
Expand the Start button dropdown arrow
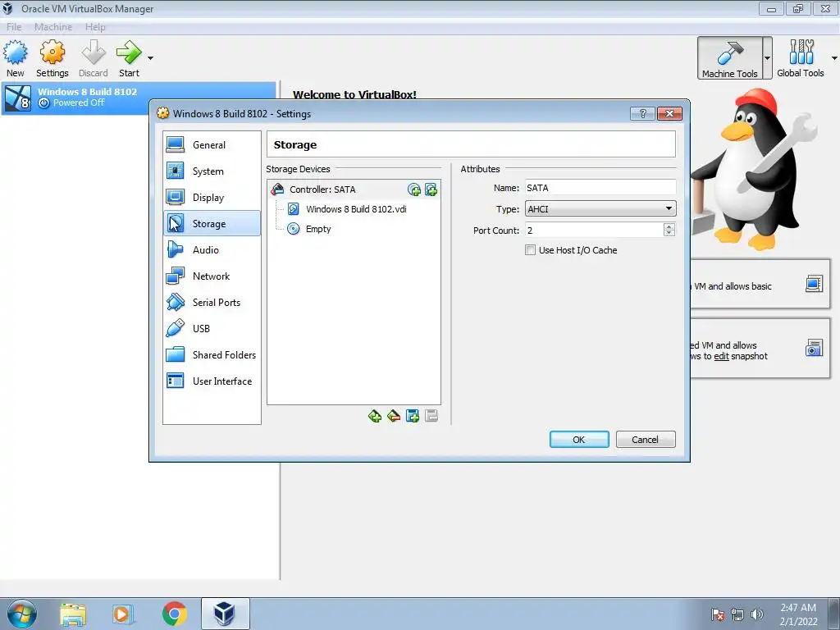(151, 58)
